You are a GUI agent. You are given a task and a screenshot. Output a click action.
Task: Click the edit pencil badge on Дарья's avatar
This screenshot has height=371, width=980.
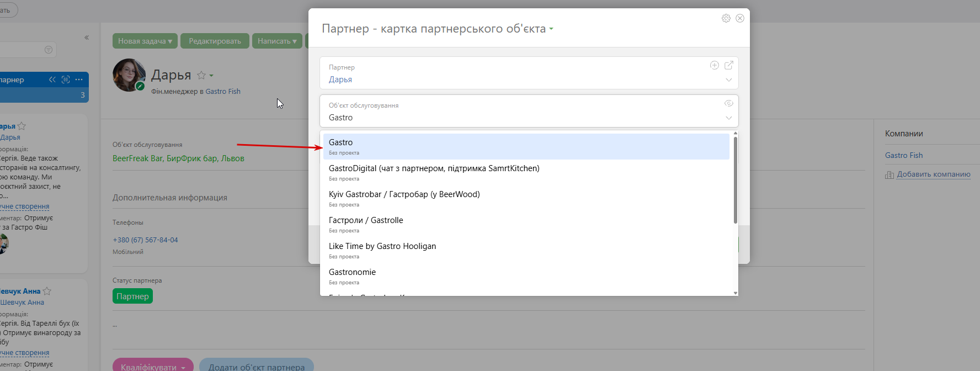tap(140, 86)
